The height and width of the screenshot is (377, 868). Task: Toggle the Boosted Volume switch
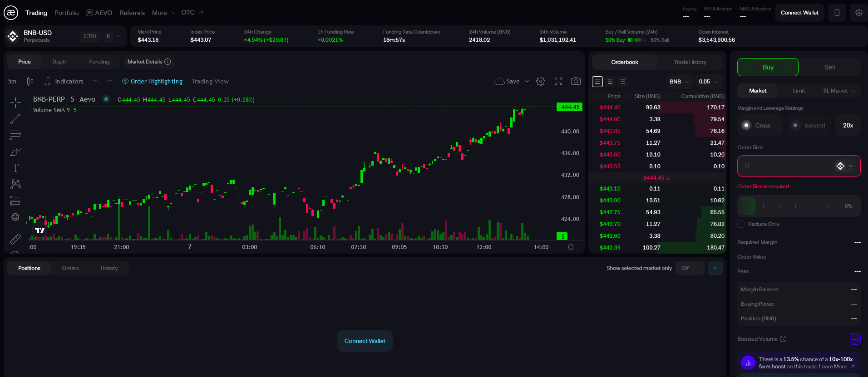click(x=855, y=339)
